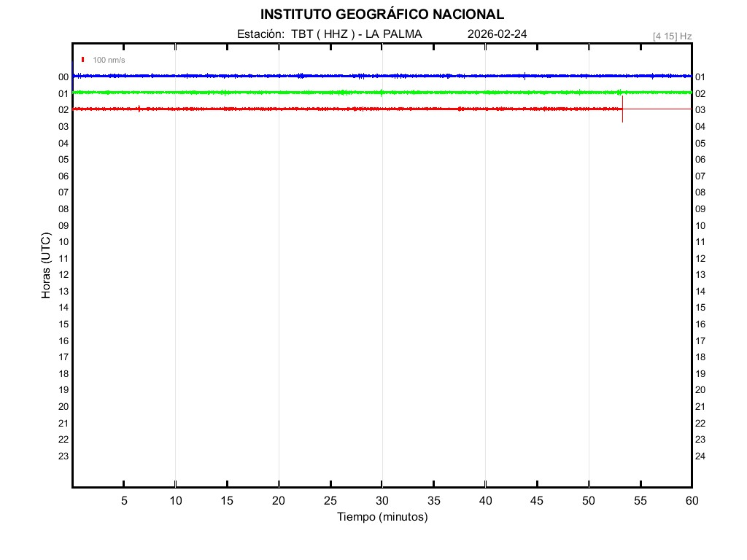Select the station label TBT (HHZ) - LA PALMA

click(330, 34)
